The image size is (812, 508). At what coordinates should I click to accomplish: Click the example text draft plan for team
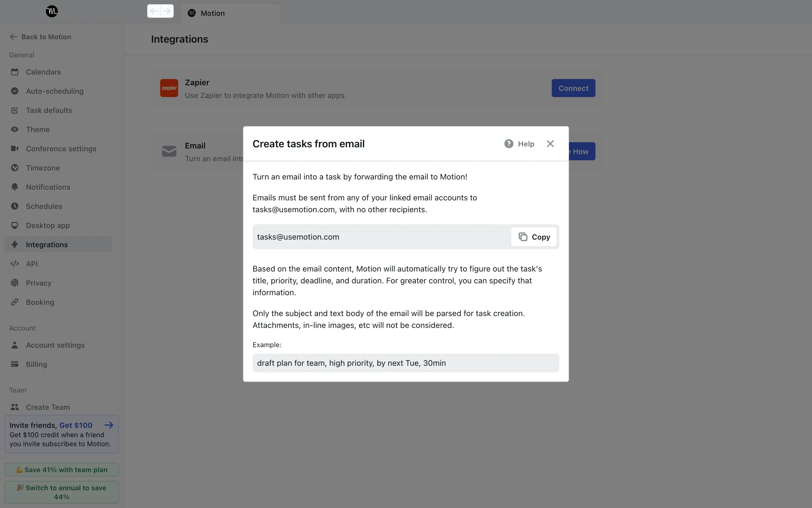coord(406,363)
